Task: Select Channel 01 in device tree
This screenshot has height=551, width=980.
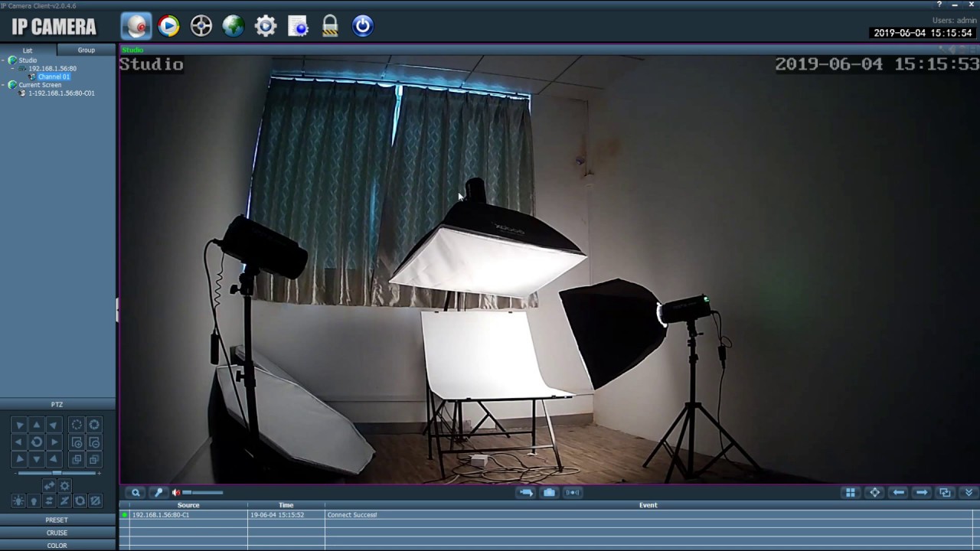Action: tap(54, 77)
